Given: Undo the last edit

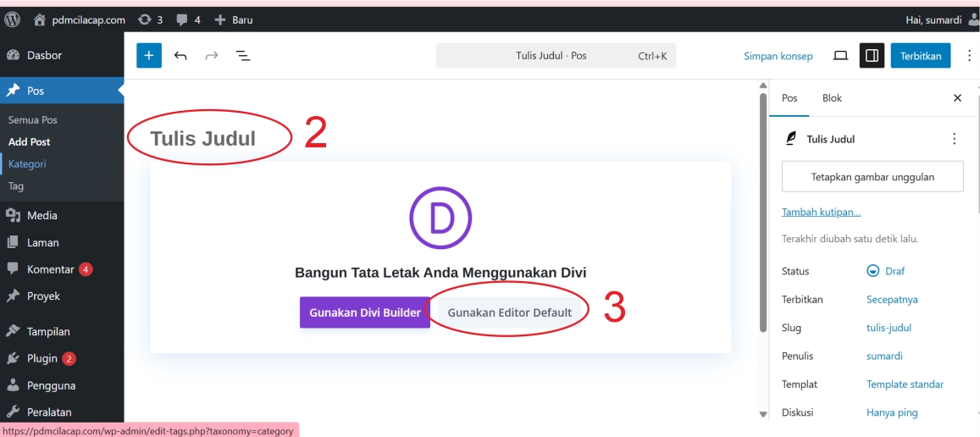Looking at the screenshot, I should (180, 56).
